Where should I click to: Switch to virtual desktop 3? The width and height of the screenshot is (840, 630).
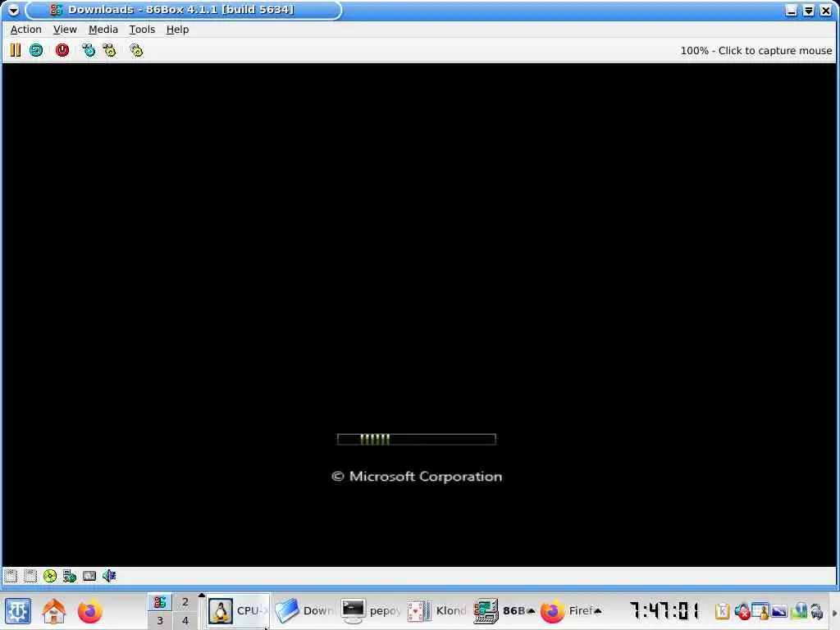160,621
